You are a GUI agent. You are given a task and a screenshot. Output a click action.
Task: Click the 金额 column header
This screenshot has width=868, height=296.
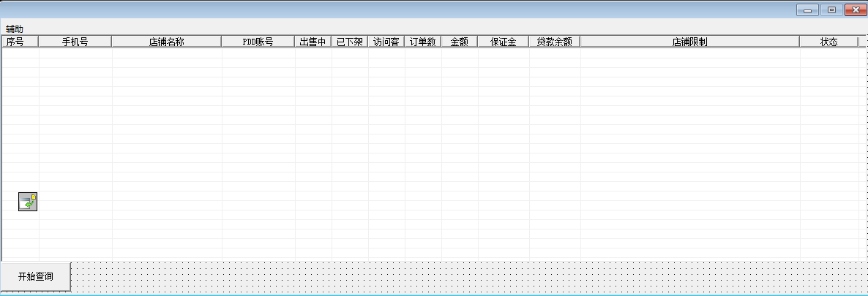(459, 42)
